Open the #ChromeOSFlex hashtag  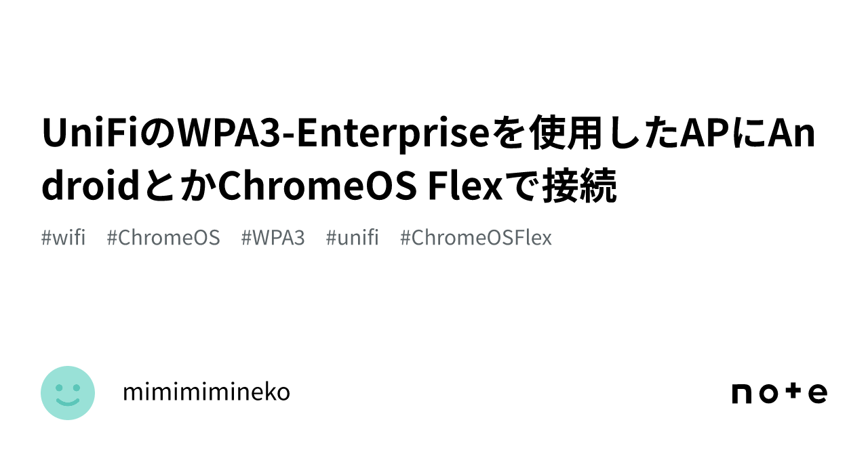tap(475, 238)
